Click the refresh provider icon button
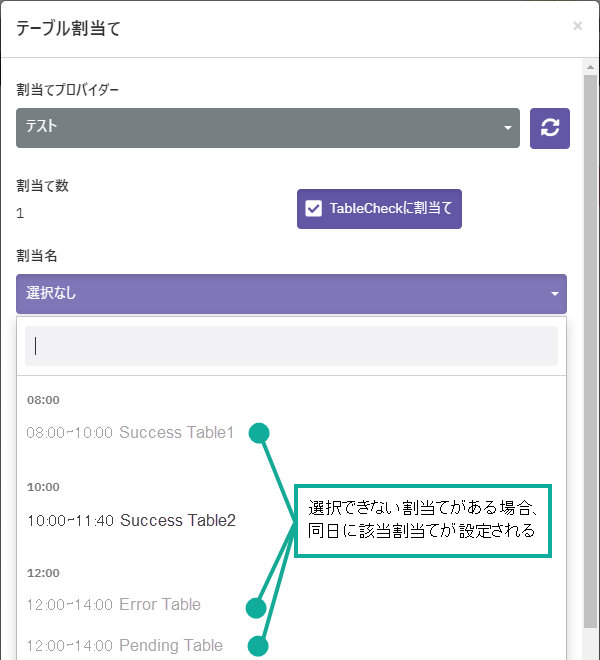Viewport: 600px width, 660px height. (x=549, y=128)
